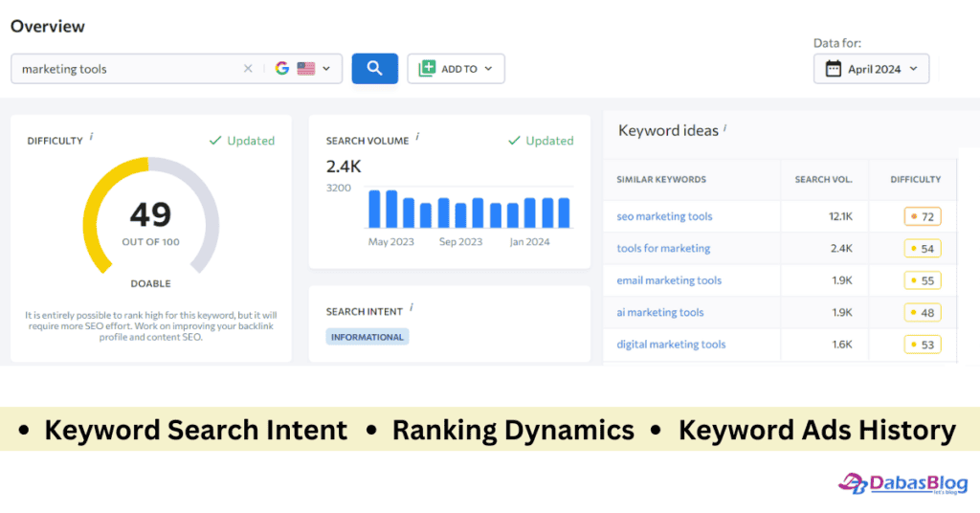Open the seo marketing tools keyword link

point(664,216)
